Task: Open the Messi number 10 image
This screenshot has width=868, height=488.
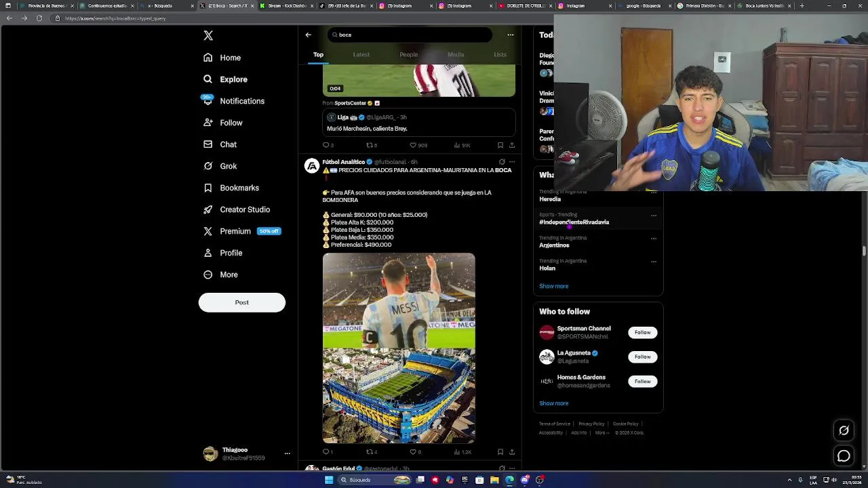Action: [399, 300]
